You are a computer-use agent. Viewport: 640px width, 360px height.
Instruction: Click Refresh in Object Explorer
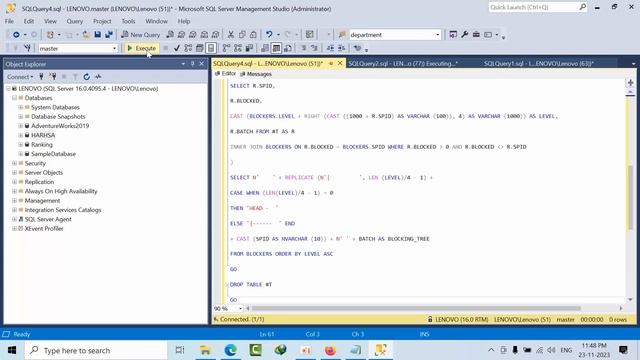pos(87,77)
